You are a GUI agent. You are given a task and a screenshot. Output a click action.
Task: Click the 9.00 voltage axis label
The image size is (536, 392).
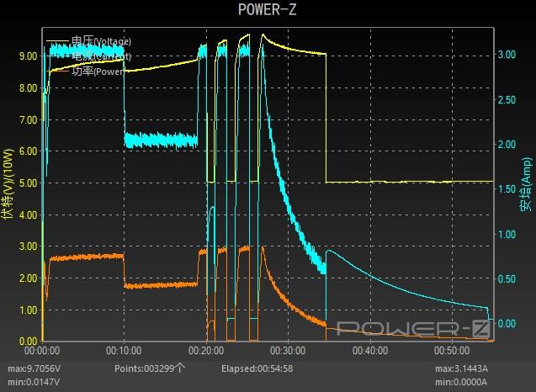(28, 56)
